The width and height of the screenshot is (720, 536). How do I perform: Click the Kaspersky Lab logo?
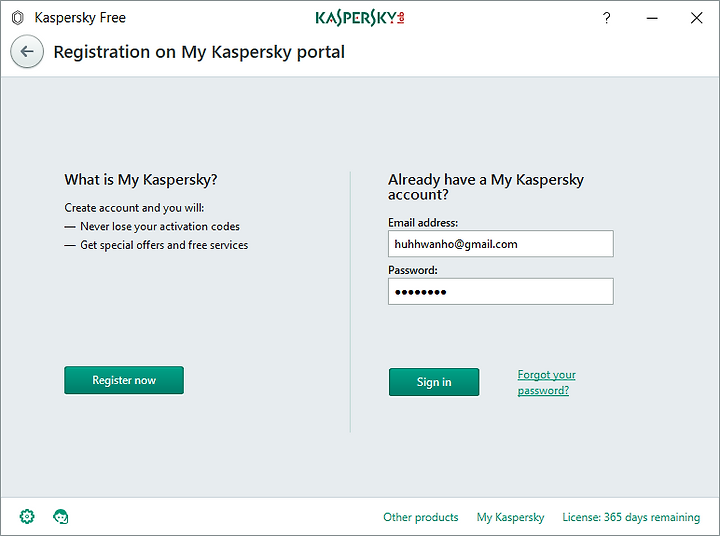360,18
